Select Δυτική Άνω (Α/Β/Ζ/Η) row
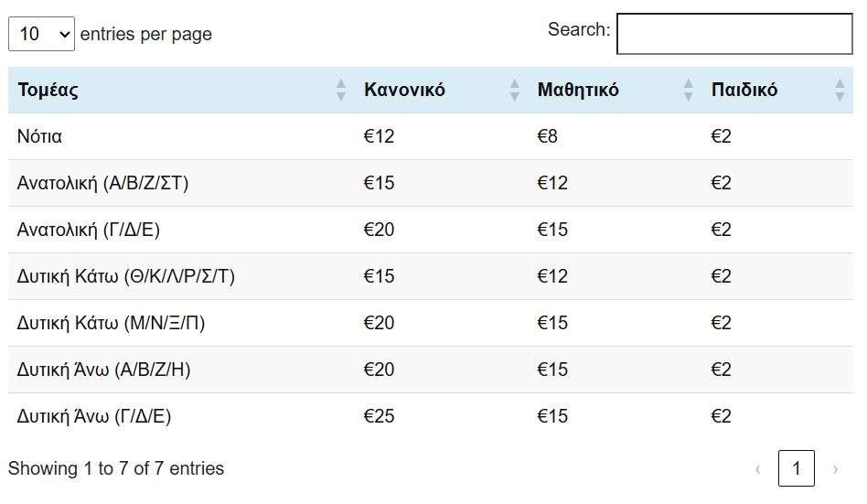Viewport: 867px width, 504px height. click(x=103, y=370)
